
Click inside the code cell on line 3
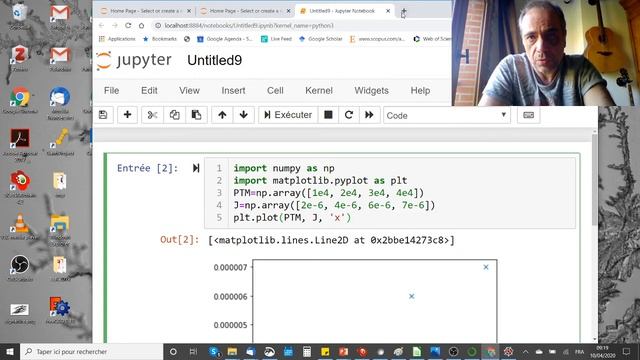[x=329, y=193]
